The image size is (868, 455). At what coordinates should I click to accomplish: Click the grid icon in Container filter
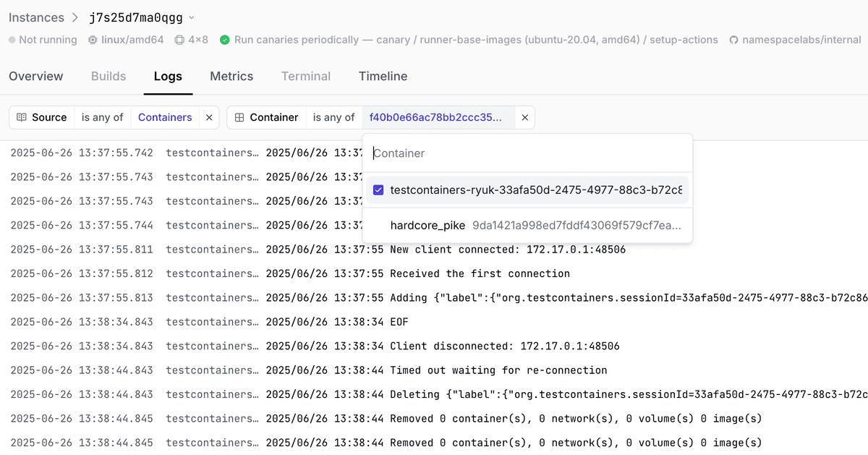pyautogui.click(x=239, y=117)
